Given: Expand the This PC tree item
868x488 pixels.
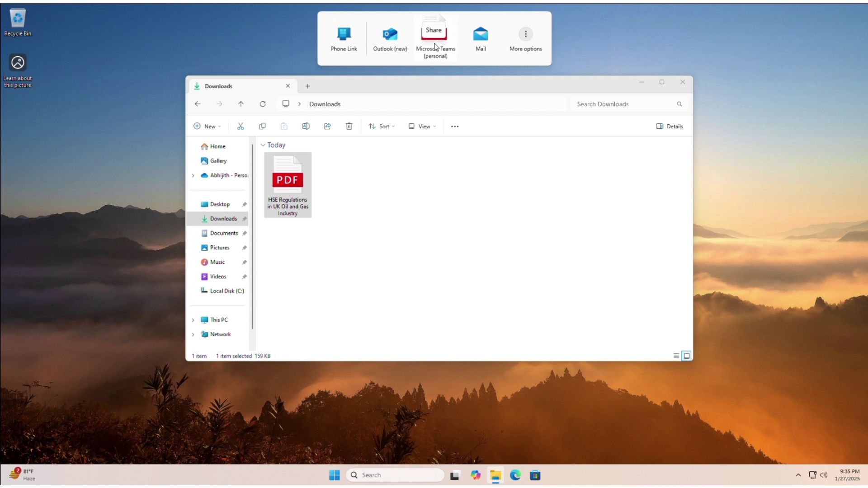Looking at the screenshot, I should (x=193, y=319).
